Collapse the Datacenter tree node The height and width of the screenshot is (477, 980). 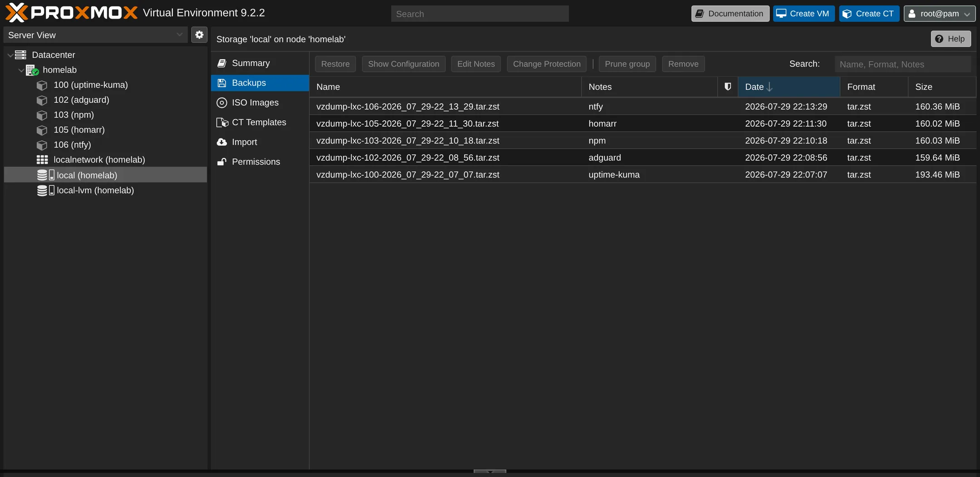pyautogui.click(x=10, y=55)
